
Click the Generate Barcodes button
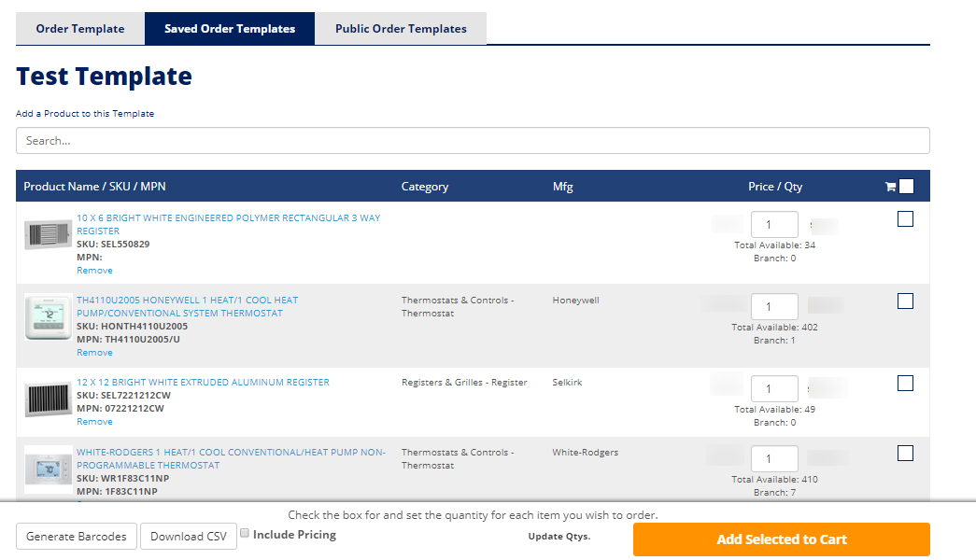77,537
